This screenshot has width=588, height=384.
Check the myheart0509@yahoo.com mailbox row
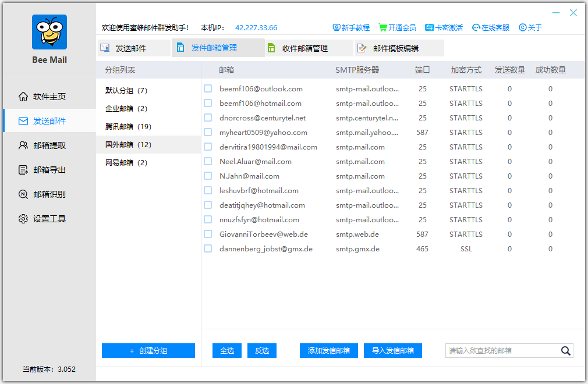pos(208,132)
